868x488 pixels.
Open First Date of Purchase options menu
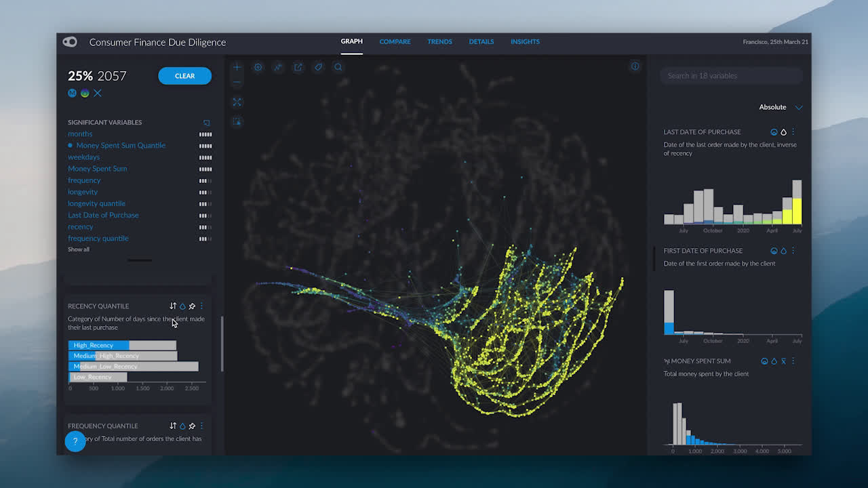793,251
